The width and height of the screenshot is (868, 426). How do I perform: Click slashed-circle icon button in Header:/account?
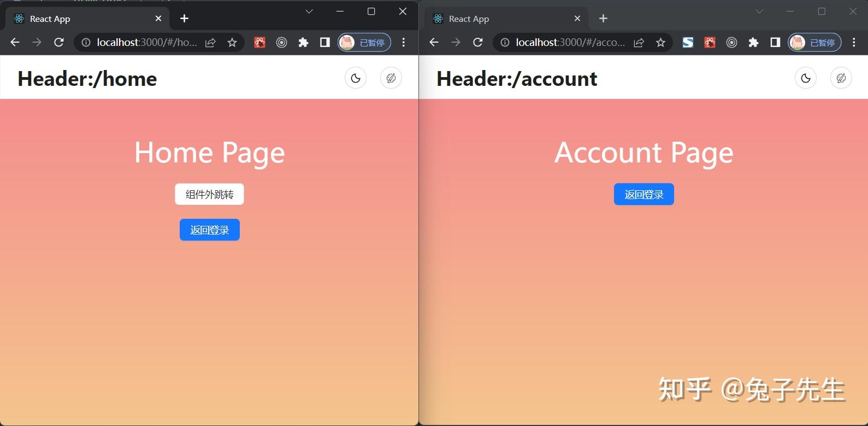[841, 78]
